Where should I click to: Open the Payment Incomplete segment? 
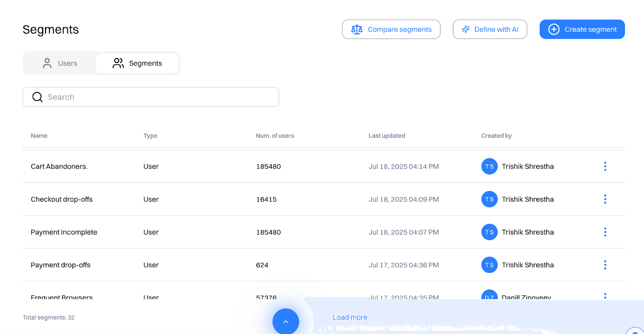point(64,232)
